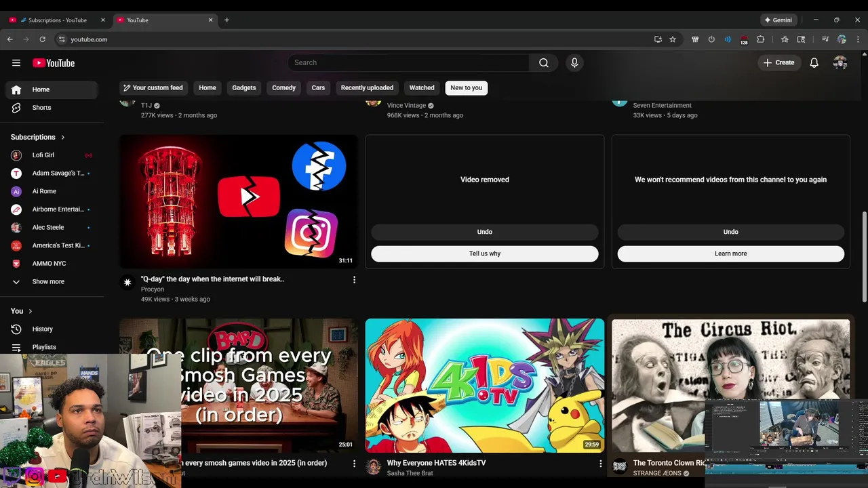Go back with the browser back arrow

tap(10, 39)
